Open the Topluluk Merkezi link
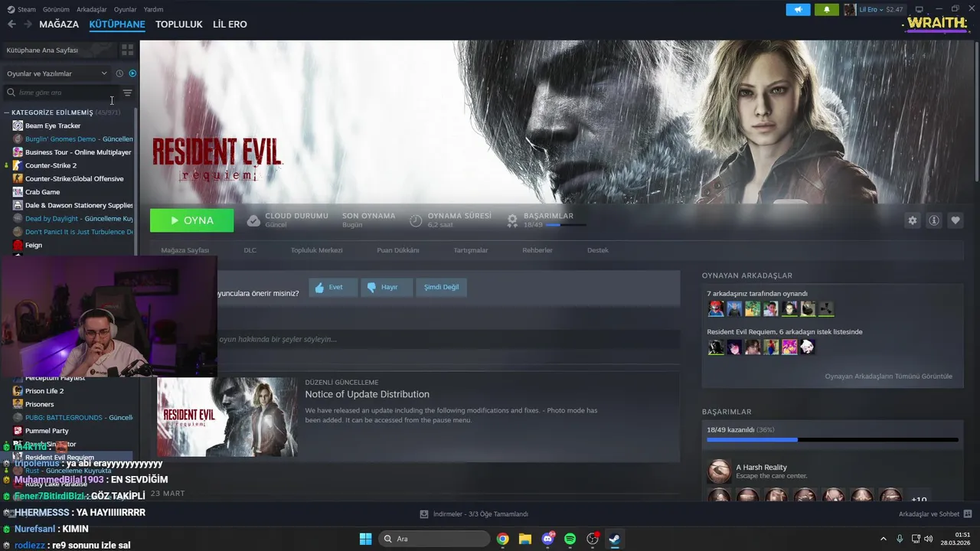This screenshot has height=551, width=980. pyautogui.click(x=316, y=250)
